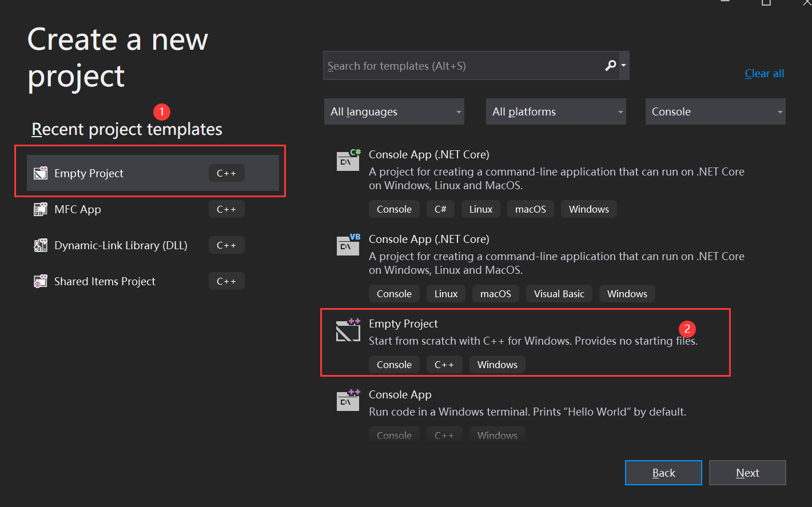The width and height of the screenshot is (812, 507).
Task: Select the C# Console App (.NET Core) title
Action: pyautogui.click(x=429, y=154)
